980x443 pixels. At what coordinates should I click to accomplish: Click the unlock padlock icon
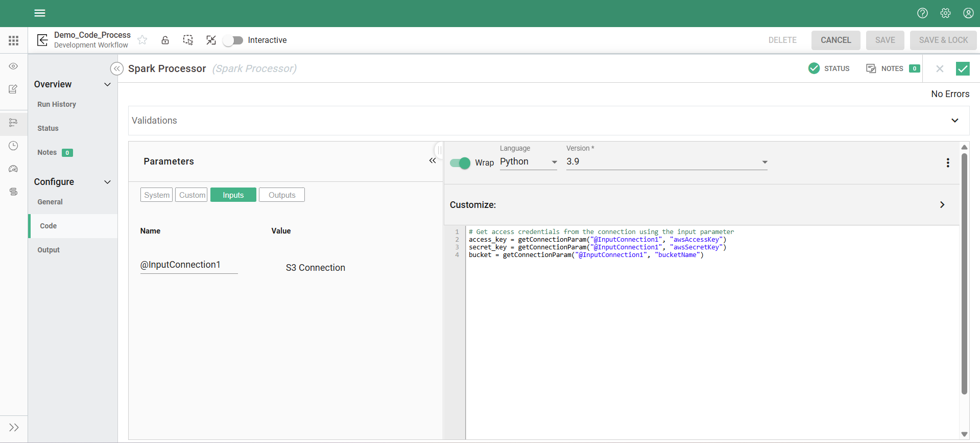tap(165, 40)
